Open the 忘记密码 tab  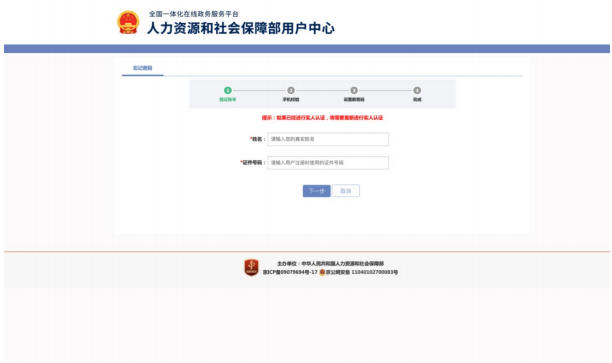click(x=142, y=68)
